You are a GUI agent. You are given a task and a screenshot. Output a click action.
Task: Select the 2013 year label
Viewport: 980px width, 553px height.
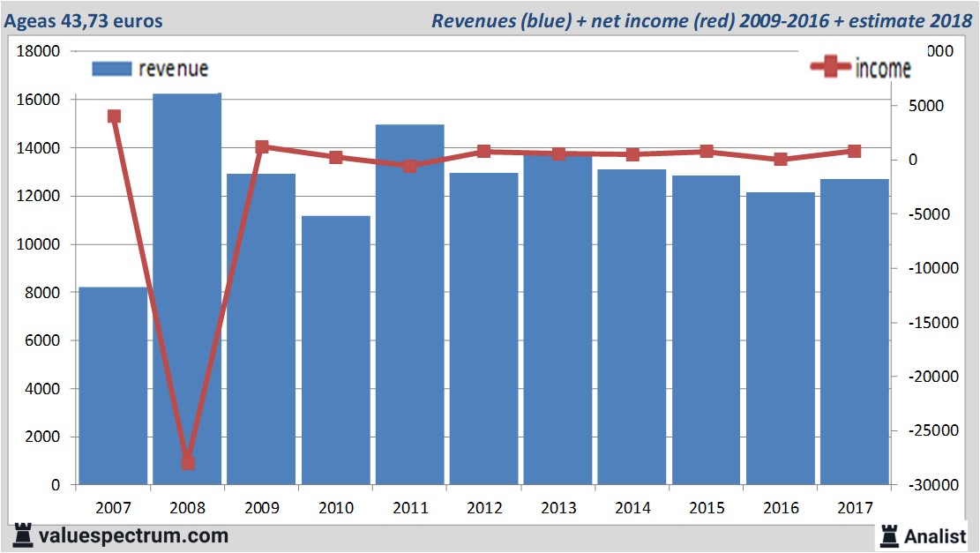557,508
